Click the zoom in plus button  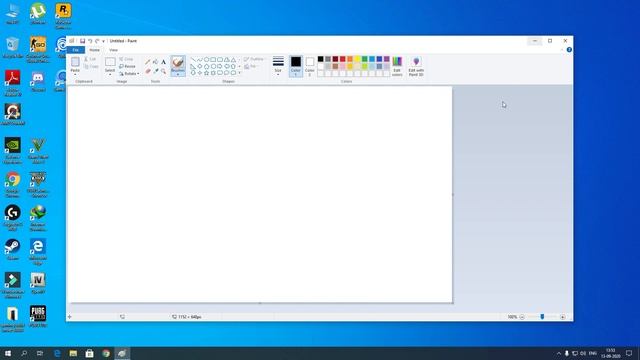click(x=563, y=317)
